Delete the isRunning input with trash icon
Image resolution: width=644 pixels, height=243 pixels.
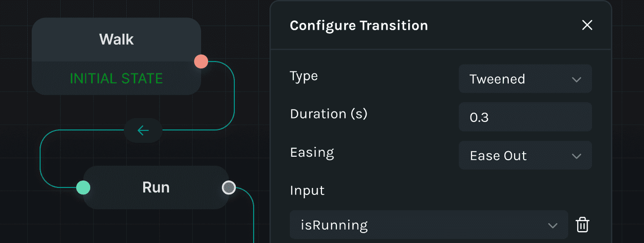pos(582,225)
